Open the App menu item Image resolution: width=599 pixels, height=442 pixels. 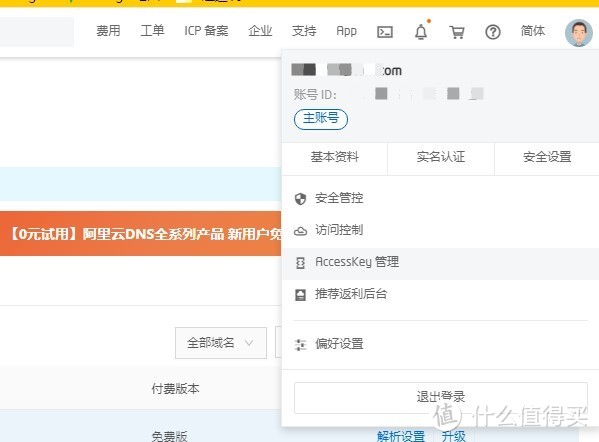click(346, 31)
